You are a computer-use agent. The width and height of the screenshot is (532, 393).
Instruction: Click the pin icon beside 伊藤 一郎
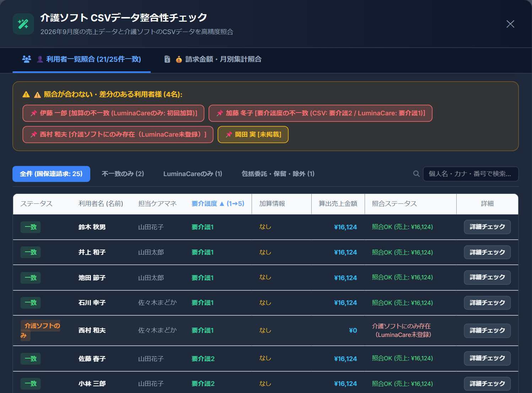click(x=34, y=113)
